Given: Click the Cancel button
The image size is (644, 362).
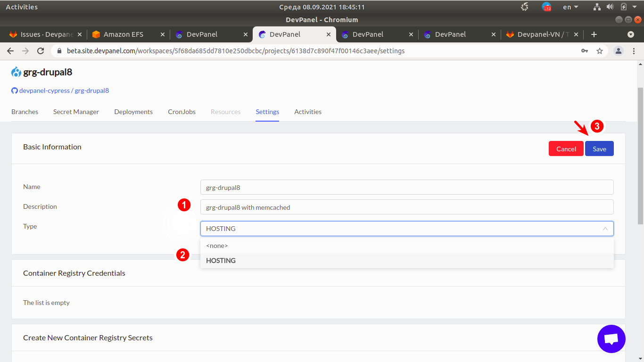Looking at the screenshot, I should (x=566, y=148).
